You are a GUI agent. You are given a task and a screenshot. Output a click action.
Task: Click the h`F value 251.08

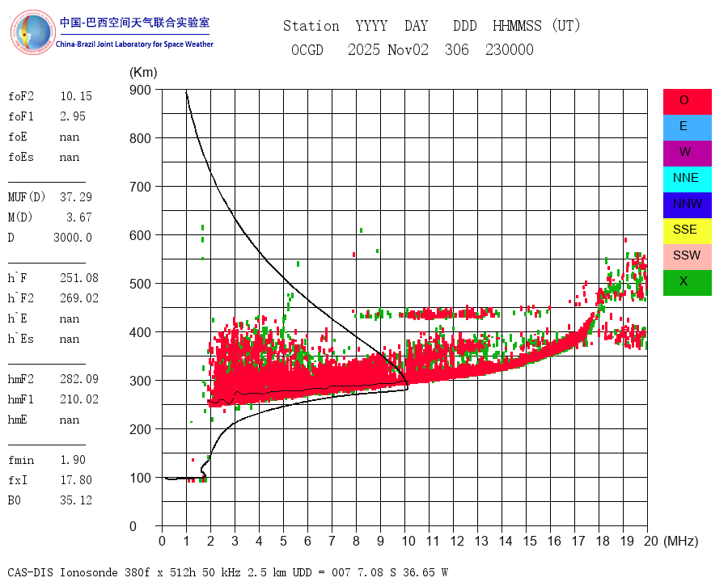coord(79,278)
